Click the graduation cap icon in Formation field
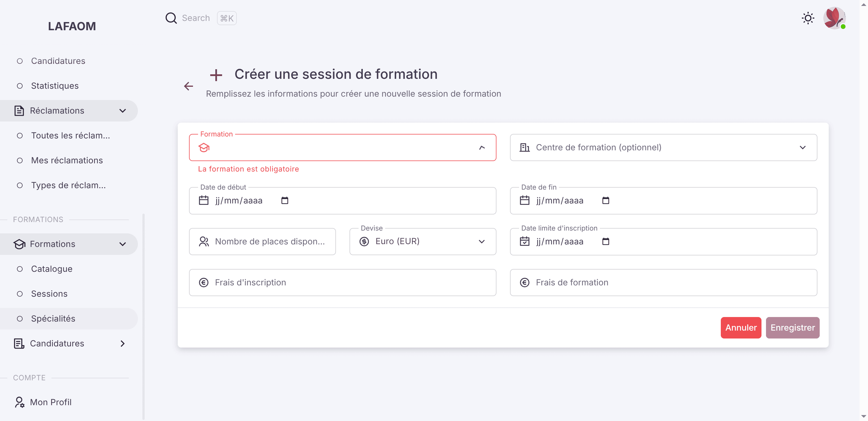The width and height of the screenshot is (868, 421). tap(204, 148)
